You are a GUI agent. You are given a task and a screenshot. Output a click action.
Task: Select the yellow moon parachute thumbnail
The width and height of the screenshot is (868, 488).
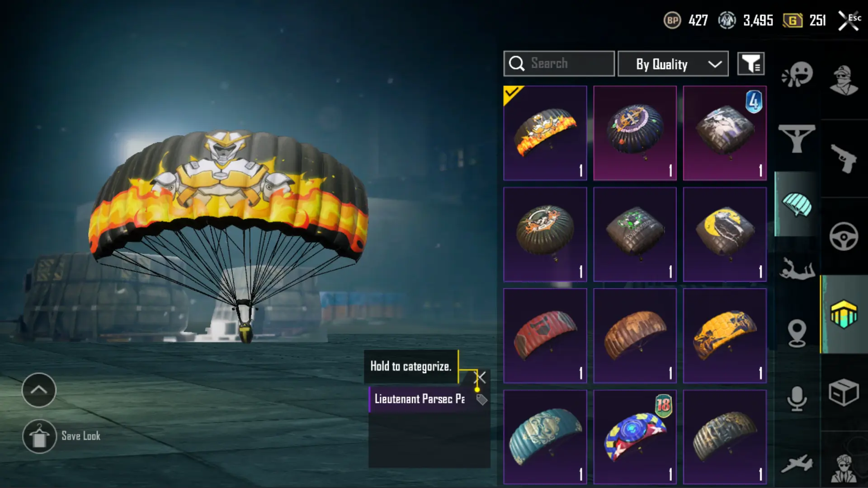point(725,235)
